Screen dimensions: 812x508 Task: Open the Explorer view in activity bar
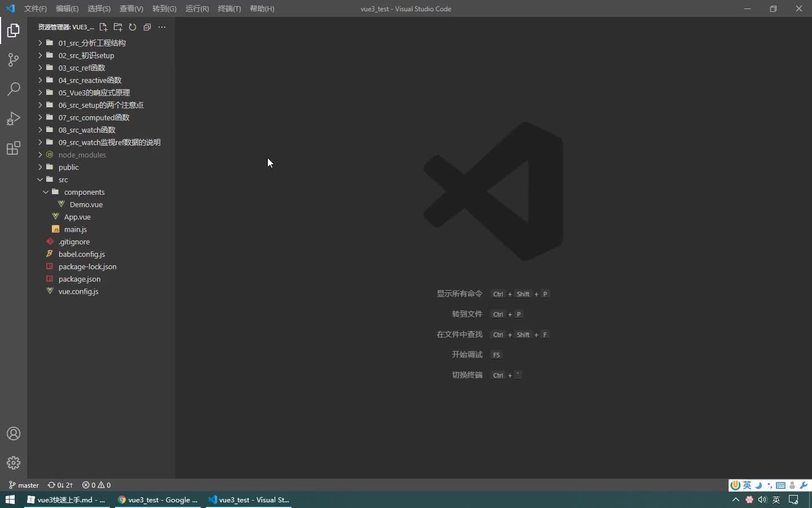point(14,30)
